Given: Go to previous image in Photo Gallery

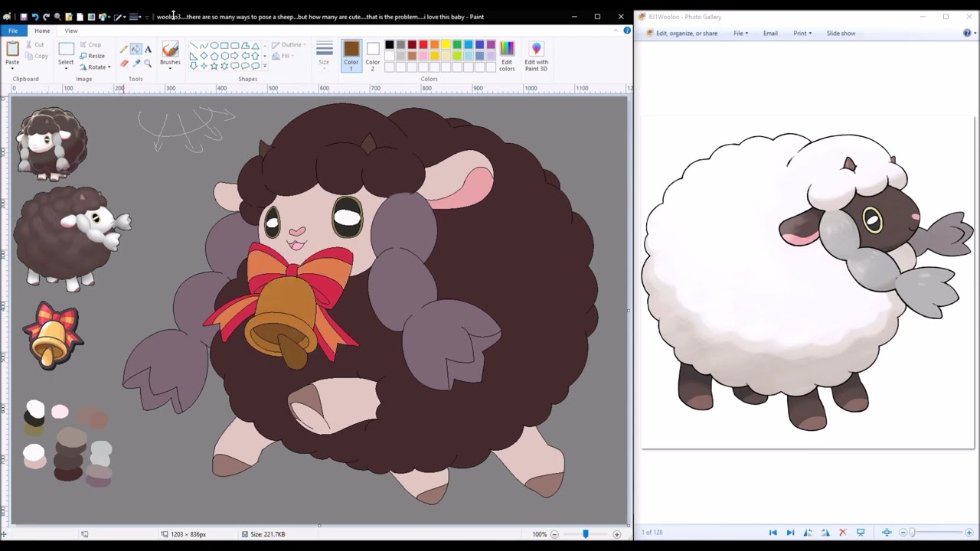Looking at the screenshot, I should [x=773, y=533].
